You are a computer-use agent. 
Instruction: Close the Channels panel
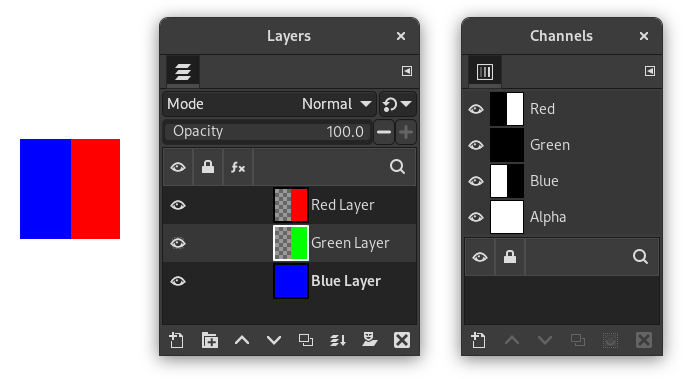(644, 36)
